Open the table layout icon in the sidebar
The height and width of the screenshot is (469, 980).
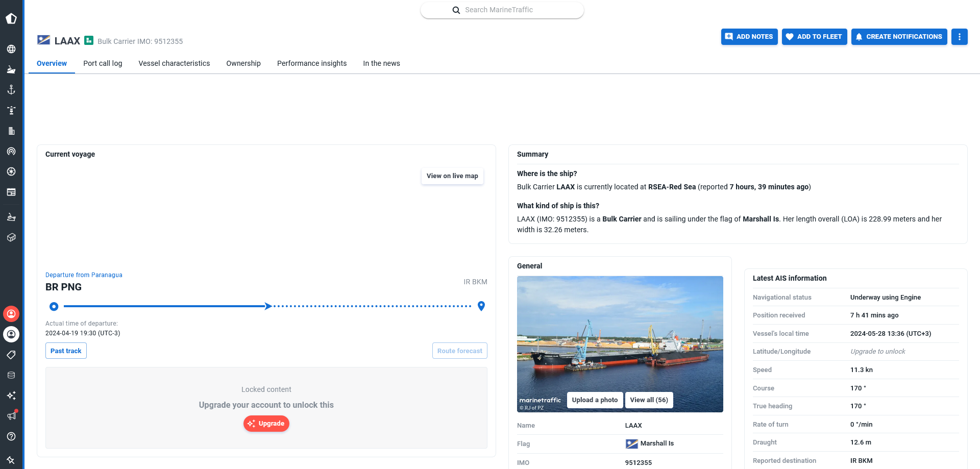(11, 192)
